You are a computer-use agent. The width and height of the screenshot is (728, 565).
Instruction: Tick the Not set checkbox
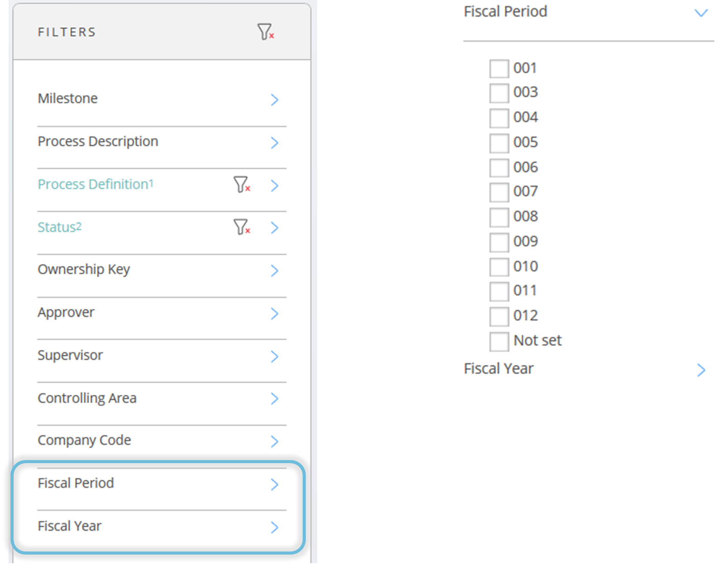click(499, 341)
